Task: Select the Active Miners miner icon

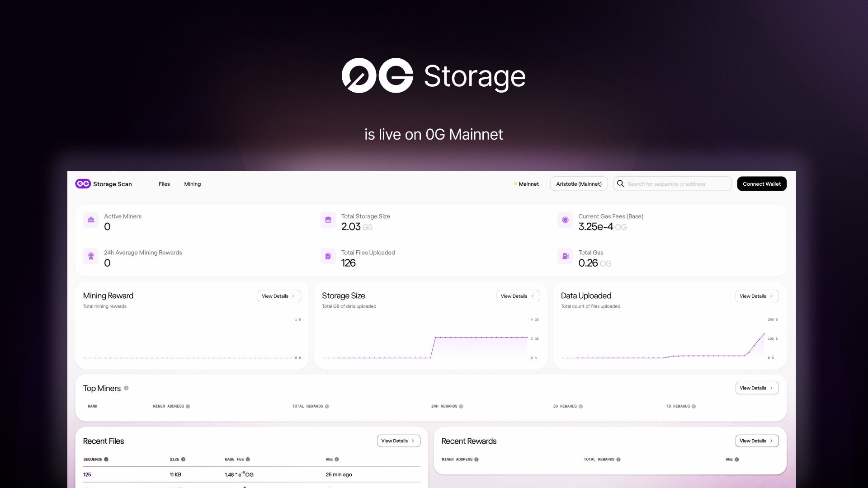Action: (x=91, y=220)
